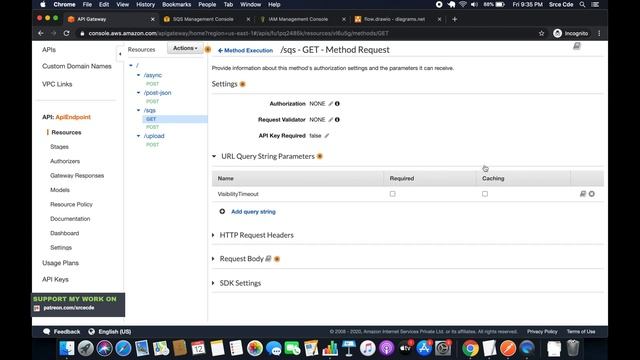This screenshot has width=640, height=360.
Task: Edit the Authorization setting pencil icon
Action: (x=331, y=104)
